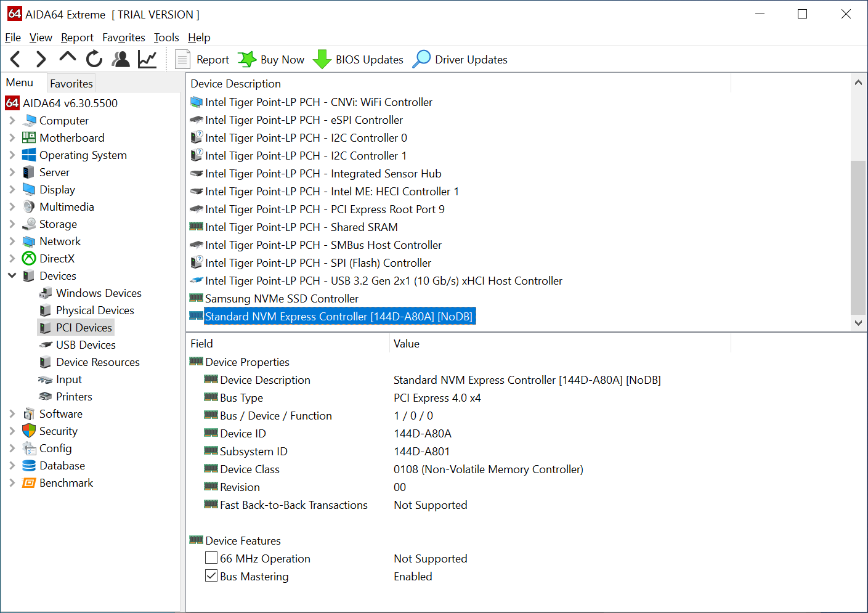Click the Forward navigation arrow
Image resolution: width=868 pixels, height=613 pixels.
(41, 59)
